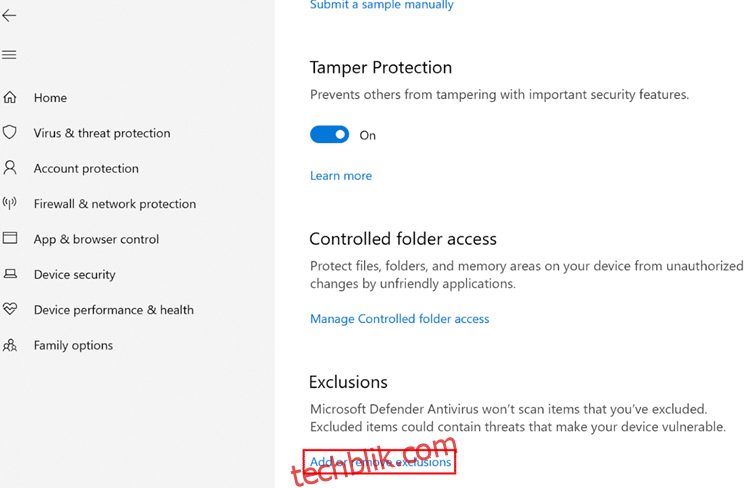The width and height of the screenshot is (748, 488).
Task: Click the shield icon for Virus protection
Action: click(10, 132)
